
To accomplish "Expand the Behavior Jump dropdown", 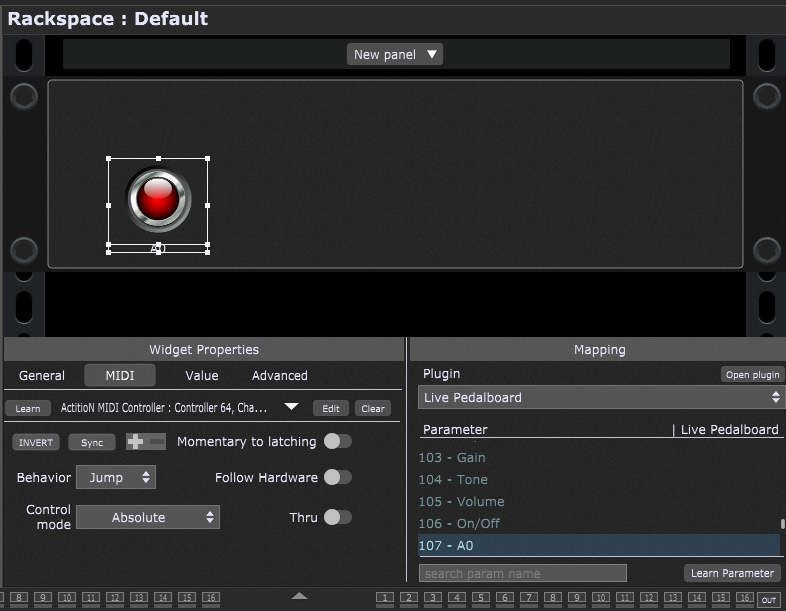I will (x=116, y=477).
